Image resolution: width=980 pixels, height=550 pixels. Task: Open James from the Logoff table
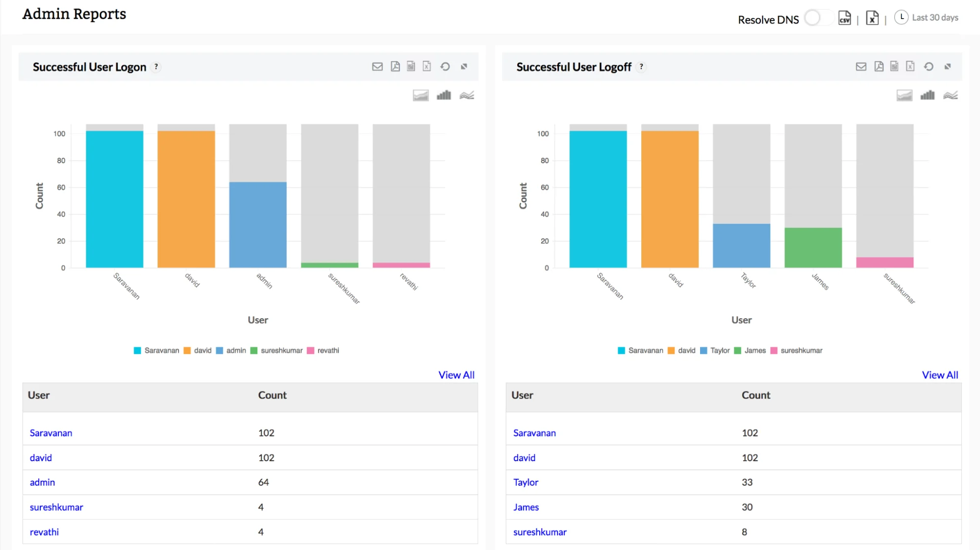(526, 507)
